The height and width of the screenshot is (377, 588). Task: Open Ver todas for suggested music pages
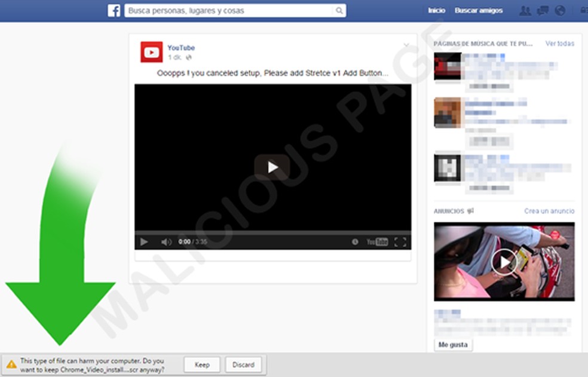point(560,44)
